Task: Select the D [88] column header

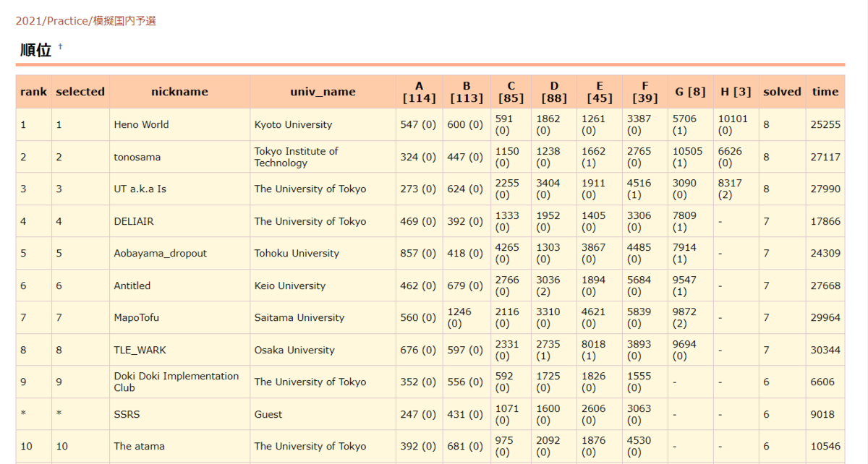Action: coord(554,92)
